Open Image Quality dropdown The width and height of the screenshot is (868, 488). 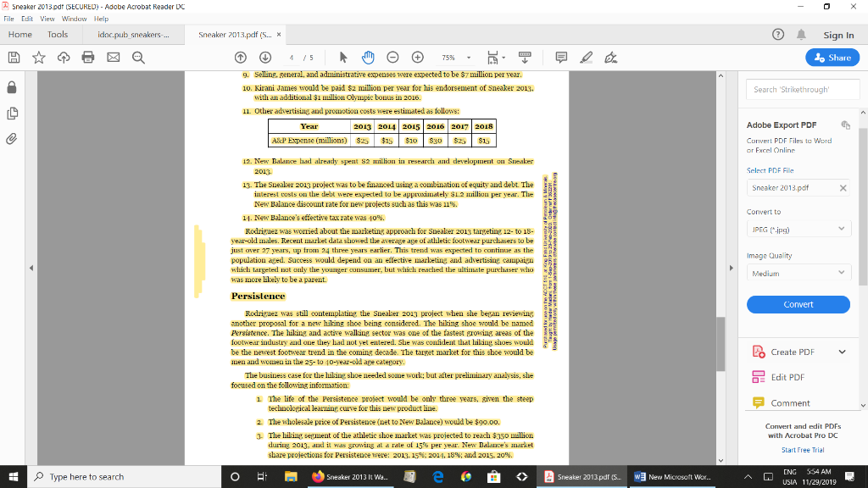(x=798, y=273)
